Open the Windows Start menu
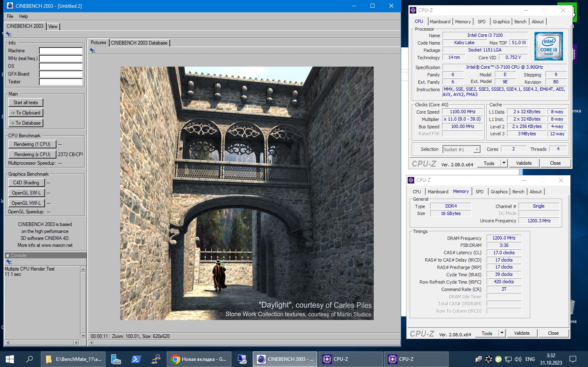The width and height of the screenshot is (588, 367). [10, 359]
